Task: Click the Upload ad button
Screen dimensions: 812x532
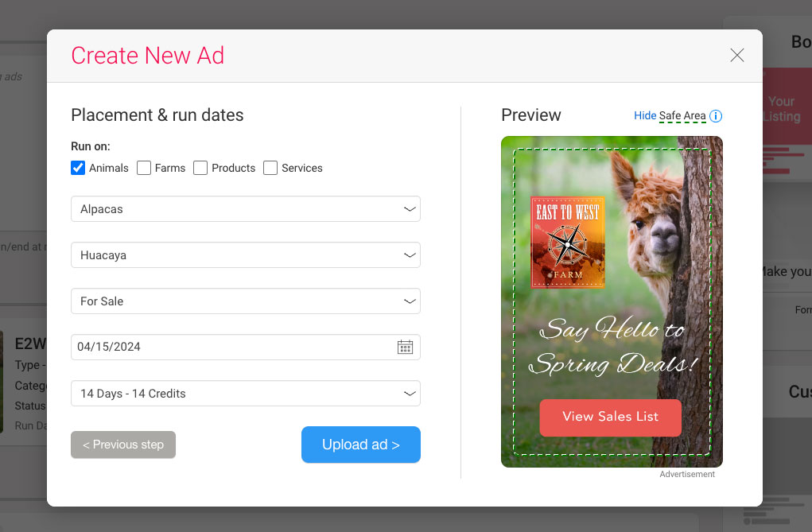Action: [x=361, y=445]
